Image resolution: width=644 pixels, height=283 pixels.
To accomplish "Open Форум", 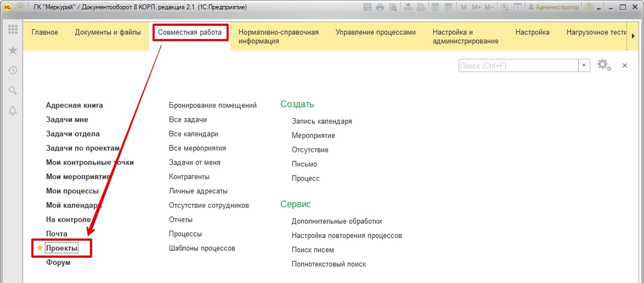I will click(x=58, y=262).
